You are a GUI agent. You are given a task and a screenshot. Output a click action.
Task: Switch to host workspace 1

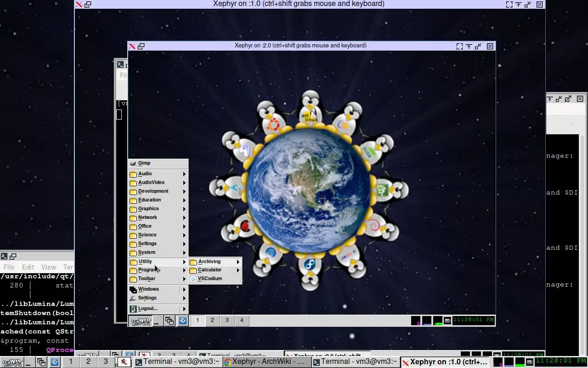pos(71,362)
